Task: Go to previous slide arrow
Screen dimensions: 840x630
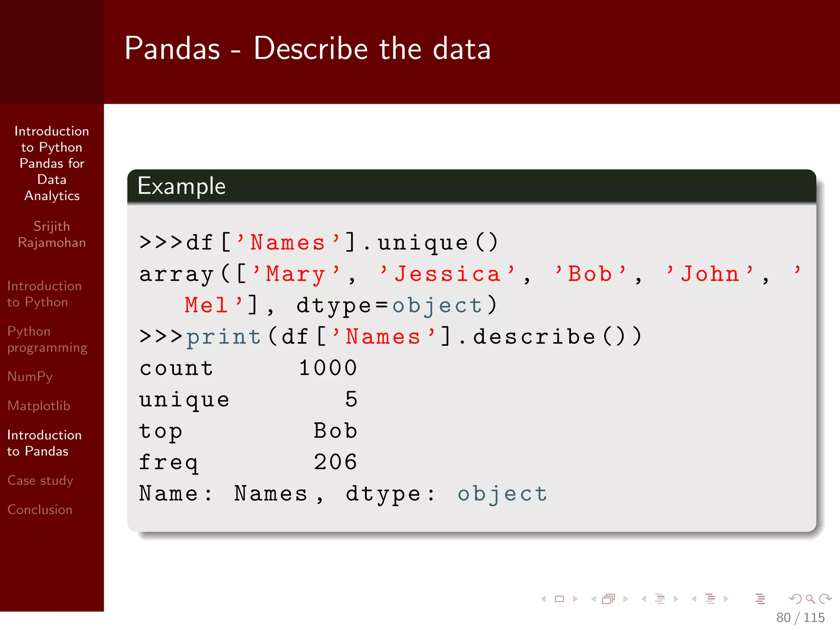Action: coord(543,599)
